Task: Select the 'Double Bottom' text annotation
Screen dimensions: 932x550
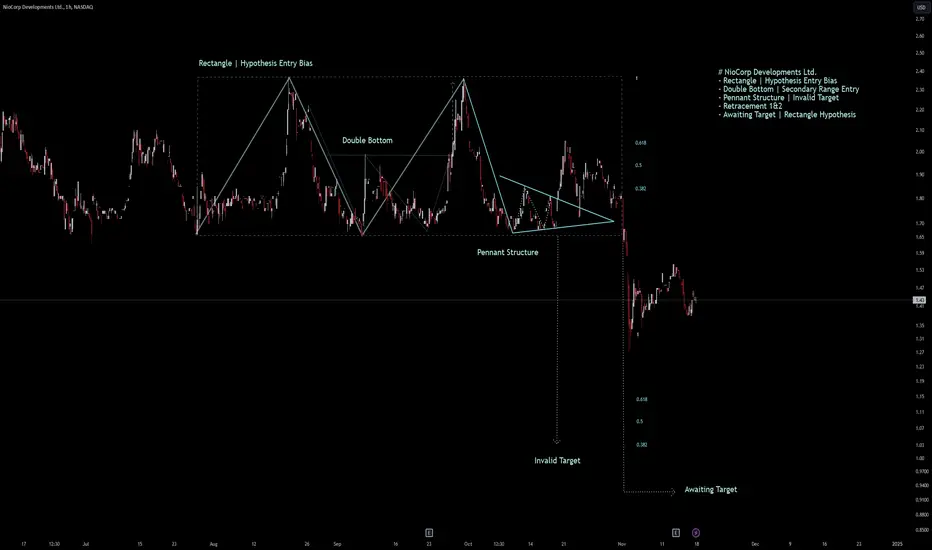Action: [367, 140]
